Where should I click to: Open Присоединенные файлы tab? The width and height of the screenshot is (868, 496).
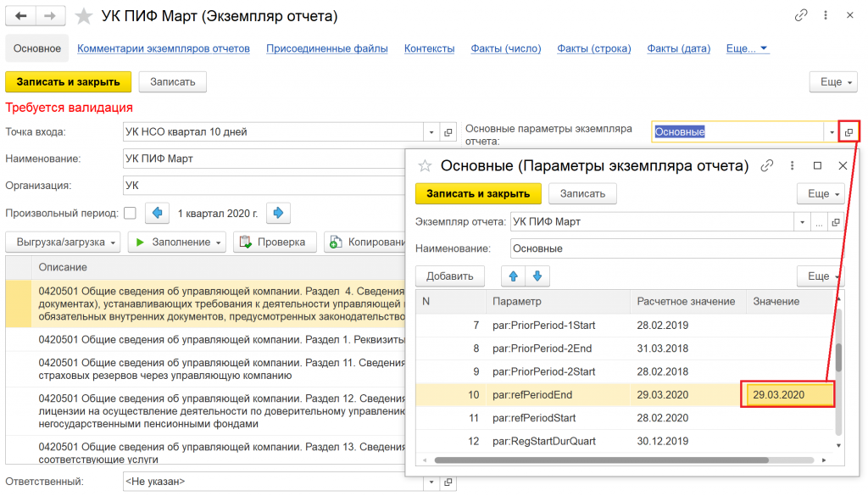click(326, 48)
